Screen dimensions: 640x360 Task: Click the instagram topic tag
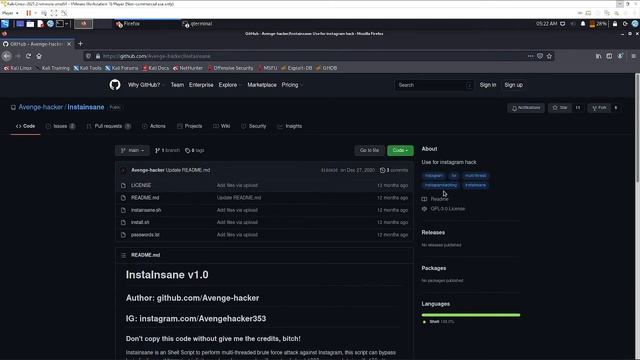tap(433, 176)
